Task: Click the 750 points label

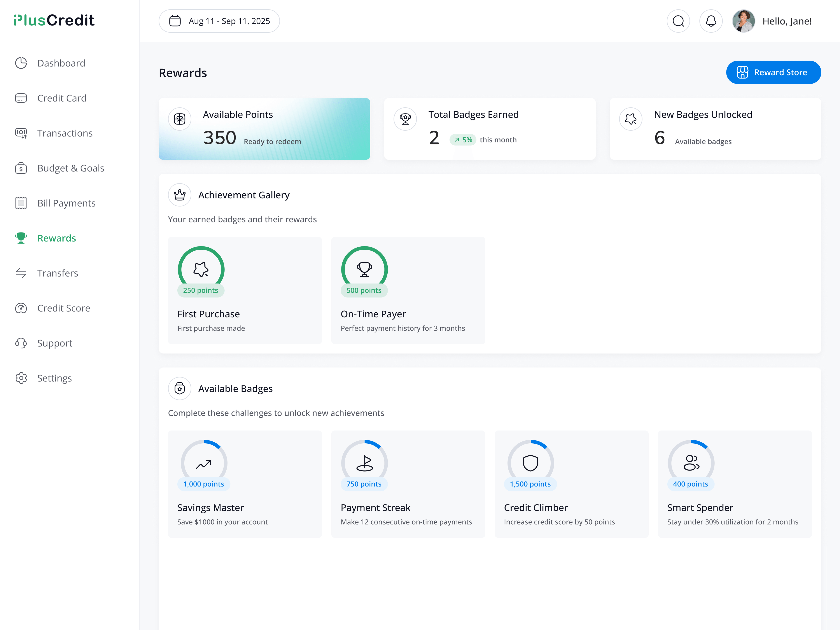Action: tap(364, 484)
